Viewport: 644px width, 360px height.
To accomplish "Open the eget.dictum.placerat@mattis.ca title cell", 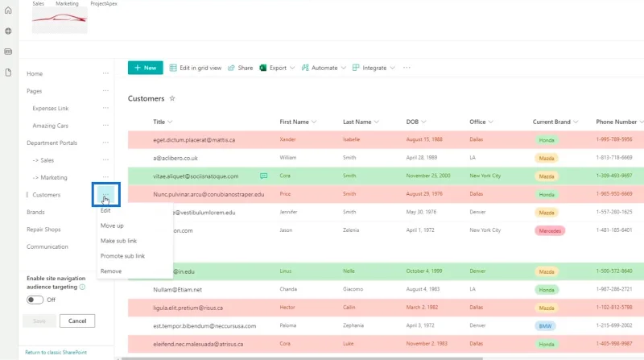I will (194, 139).
